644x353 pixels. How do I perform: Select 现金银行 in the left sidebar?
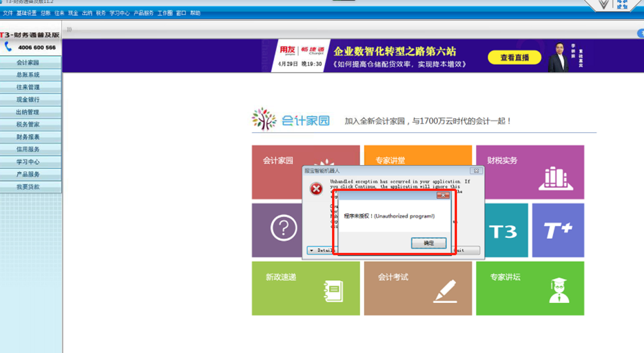[x=31, y=100]
